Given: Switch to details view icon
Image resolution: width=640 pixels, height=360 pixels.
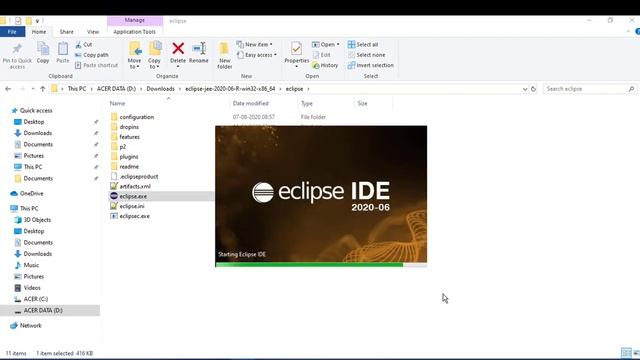Looking at the screenshot, I should [x=626, y=353].
